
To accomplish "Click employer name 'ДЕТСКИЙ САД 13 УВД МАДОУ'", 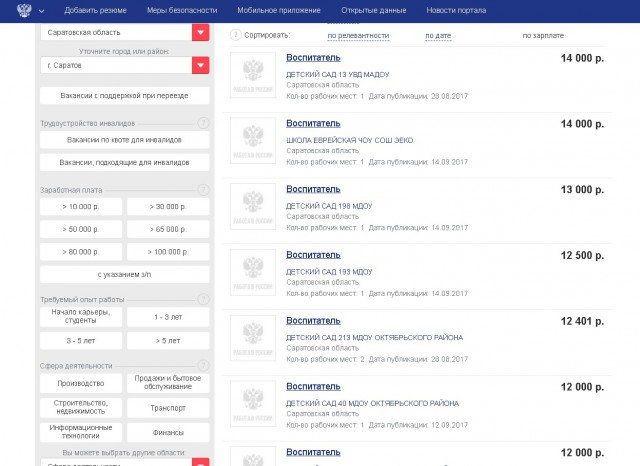I will click(338, 75).
